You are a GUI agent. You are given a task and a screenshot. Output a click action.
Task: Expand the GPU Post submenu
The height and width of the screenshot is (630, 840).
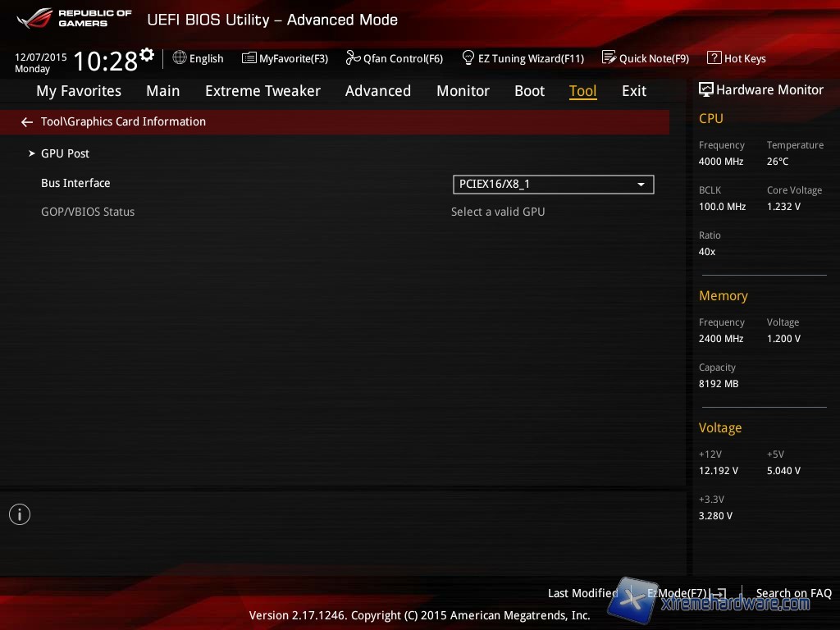coord(65,153)
